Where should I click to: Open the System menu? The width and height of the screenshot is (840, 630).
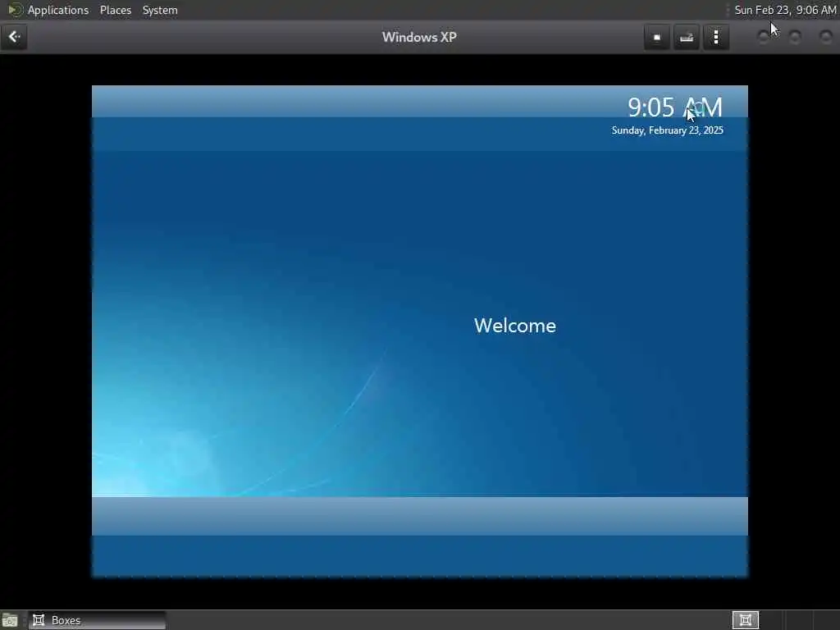pyautogui.click(x=160, y=10)
